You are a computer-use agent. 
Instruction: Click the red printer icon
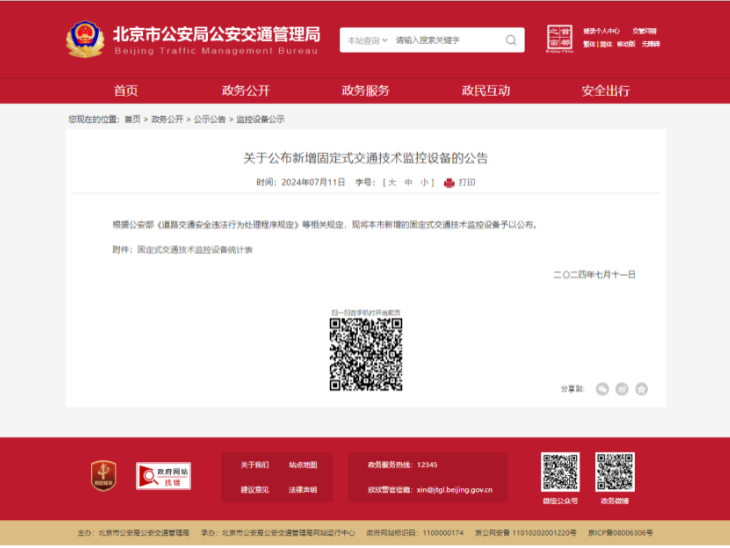point(449,183)
